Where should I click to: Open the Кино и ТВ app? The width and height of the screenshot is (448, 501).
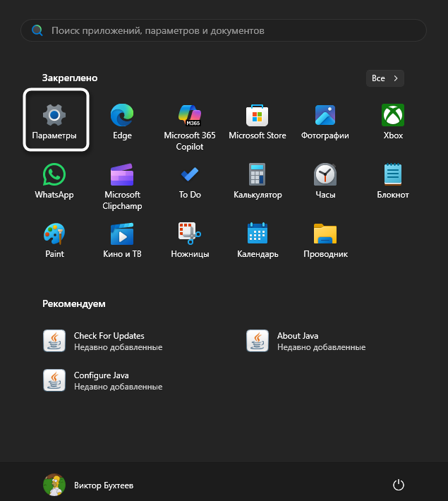click(x=122, y=241)
